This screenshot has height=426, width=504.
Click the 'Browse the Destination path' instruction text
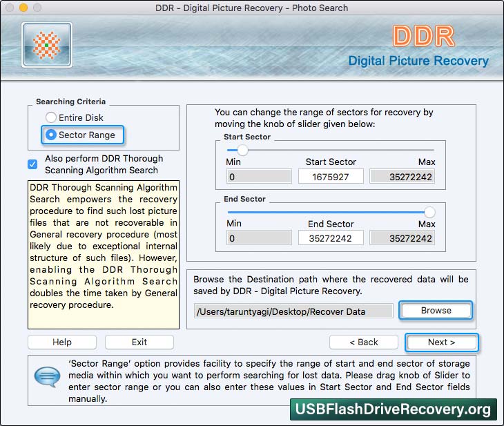click(x=331, y=285)
